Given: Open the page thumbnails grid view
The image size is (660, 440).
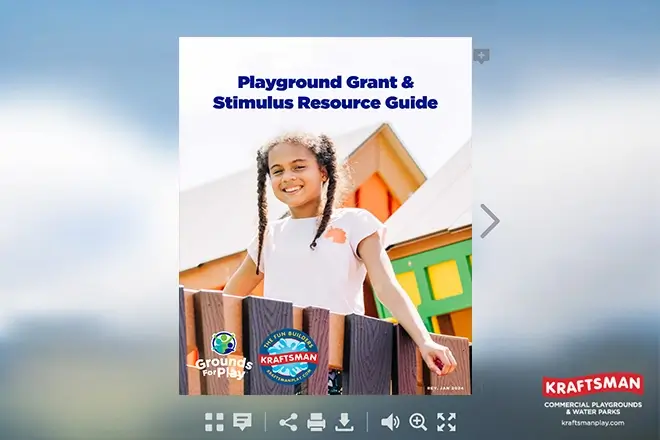Looking at the screenshot, I should tap(214, 422).
